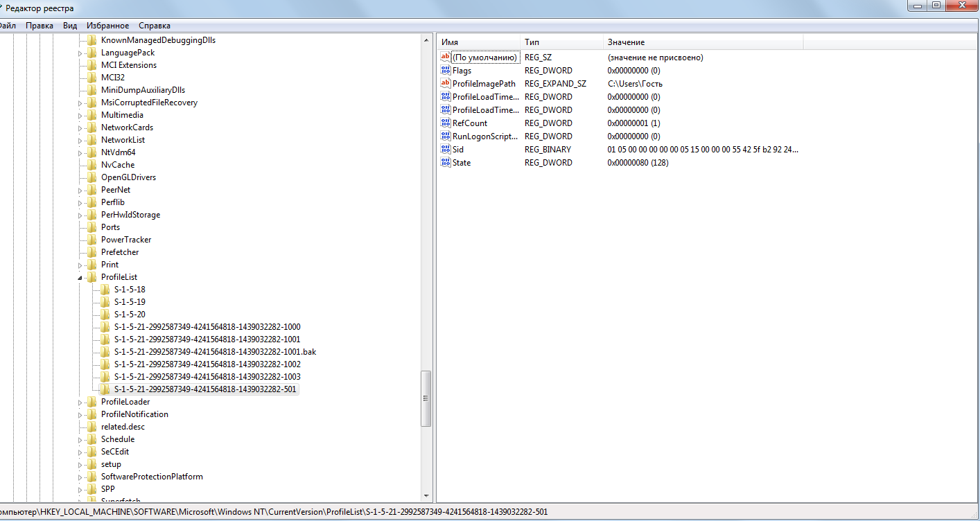Click the RefCount value 0x00000001 (1)
The width and height of the screenshot is (980, 521).
pos(633,123)
